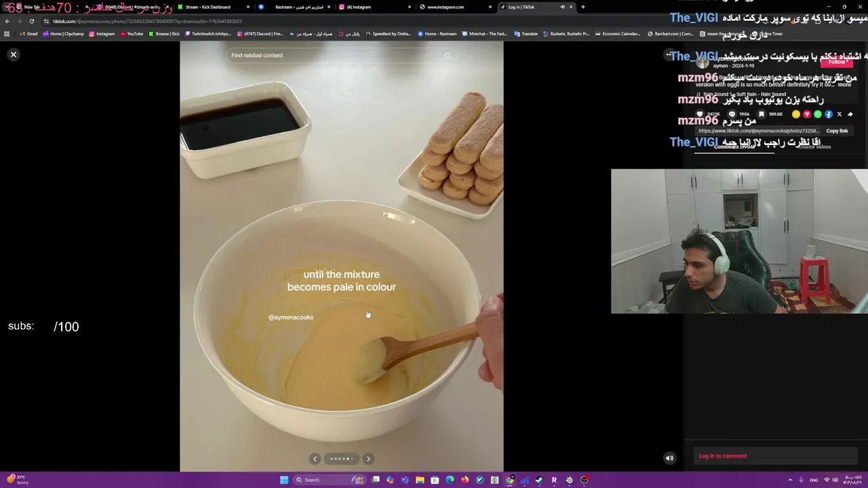Open Microsoft Edge from the taskbar
This screenshot has height=488, width=868.
(450, 480)
